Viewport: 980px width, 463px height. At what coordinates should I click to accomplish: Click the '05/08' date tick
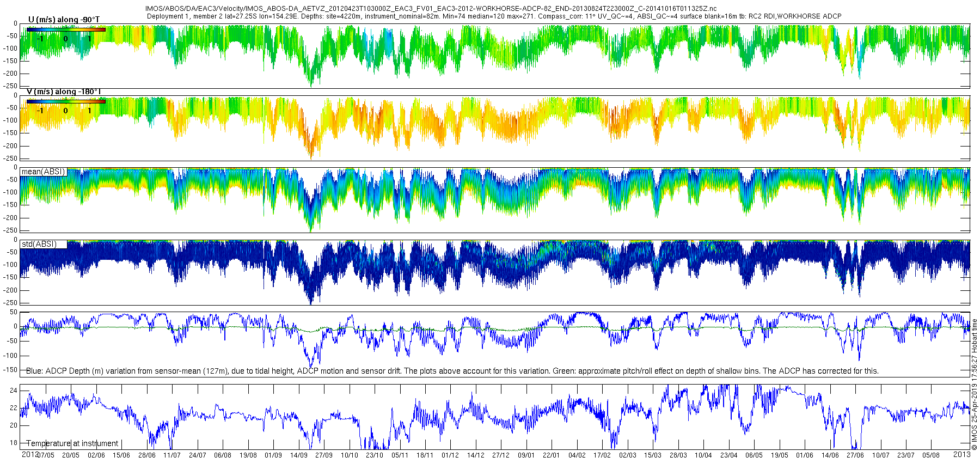[931, 455]
